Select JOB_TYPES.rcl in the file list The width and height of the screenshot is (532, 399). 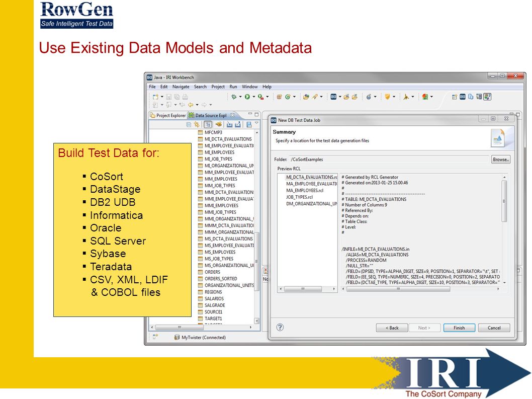(x=299, y=197)
